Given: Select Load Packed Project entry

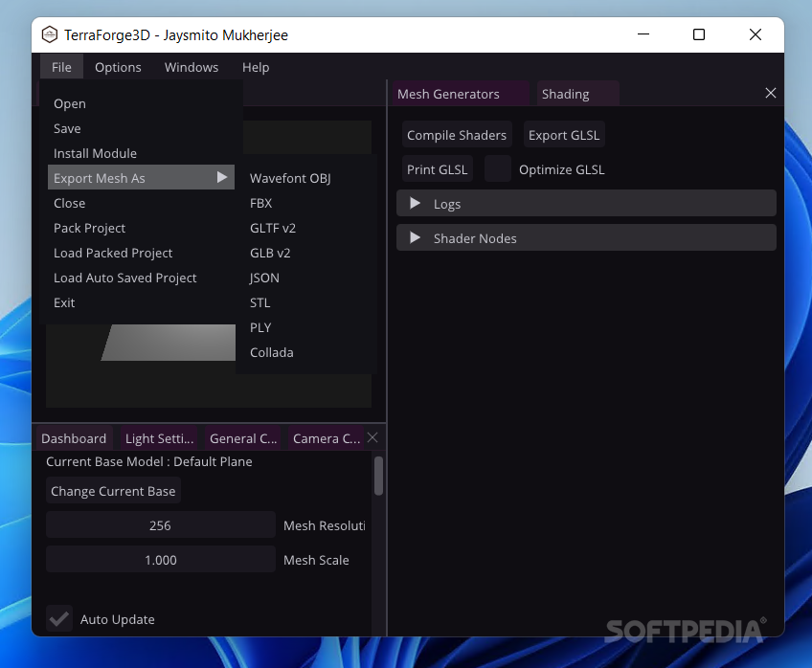Looking at the screenshot, I should [141, 253].
